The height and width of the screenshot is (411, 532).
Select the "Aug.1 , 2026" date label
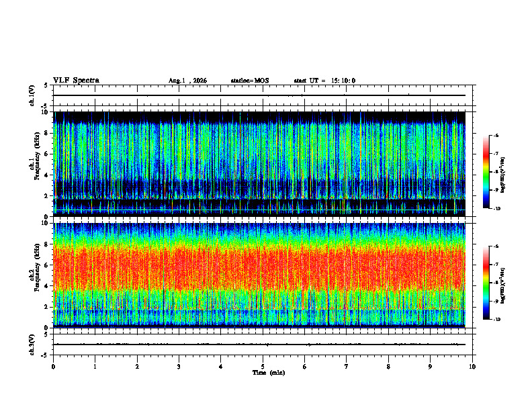pyautogui.click(x=187, y=81)
